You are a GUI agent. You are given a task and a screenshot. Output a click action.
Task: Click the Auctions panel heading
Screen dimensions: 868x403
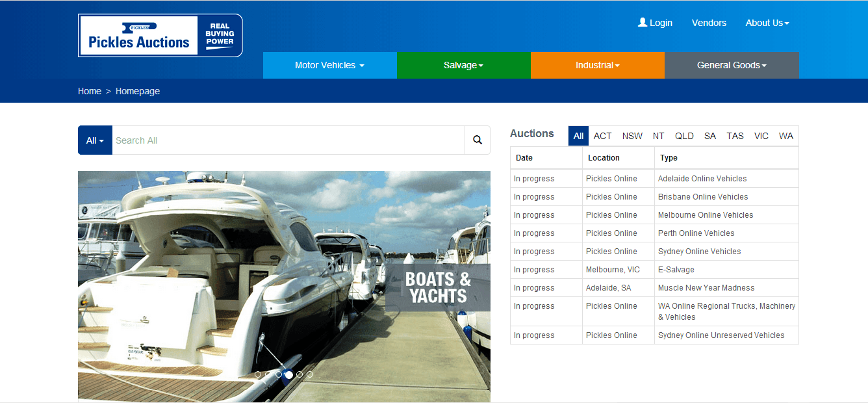pos(532,134)
